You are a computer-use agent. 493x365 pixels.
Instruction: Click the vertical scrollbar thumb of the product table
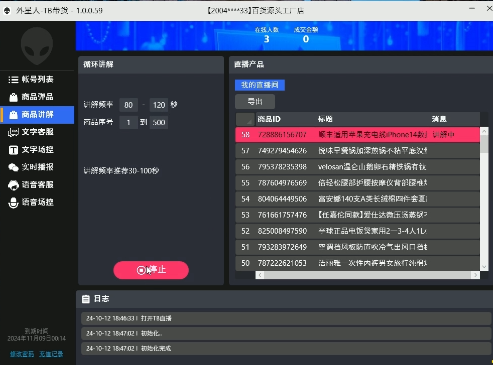tap(484, 144)
